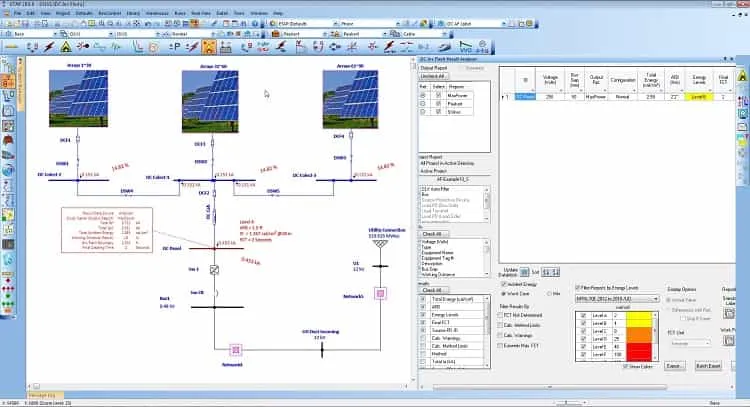Click the globe icon in left sidebar

pyautogui.click(x=8, y=170)
